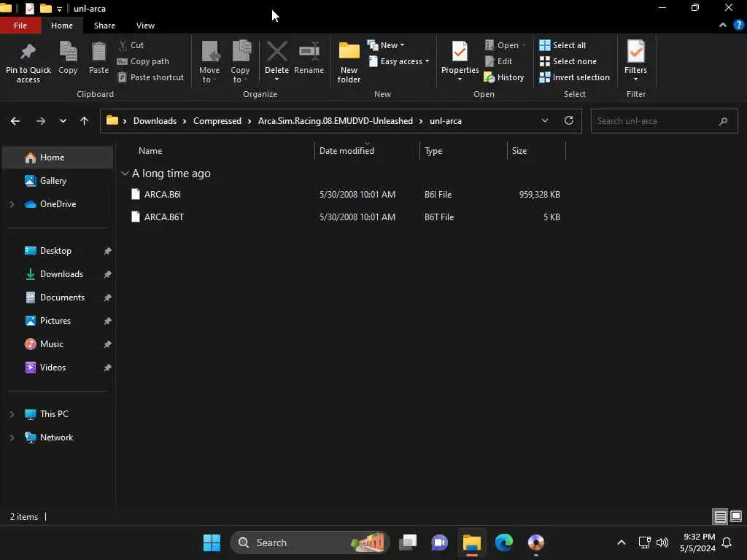Click Select all
Screen dimensions: 747x560
(x=562, y=45)
